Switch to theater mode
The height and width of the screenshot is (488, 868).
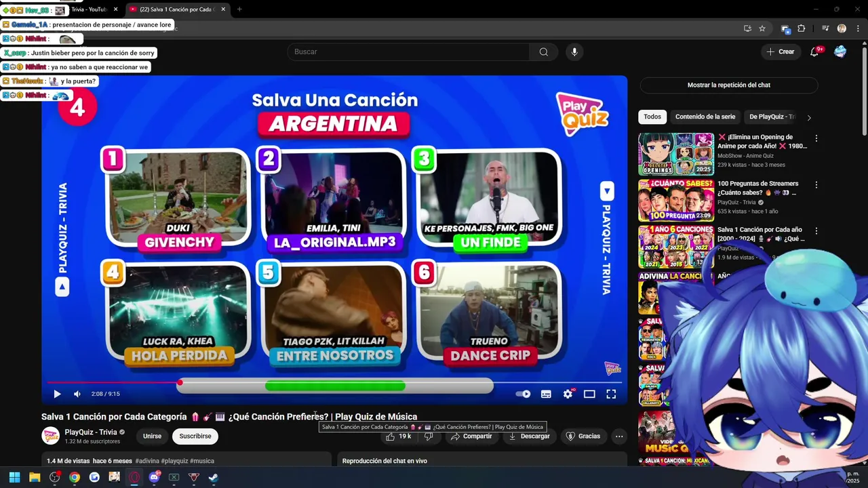pyautogui.click(x=589, y=394)
